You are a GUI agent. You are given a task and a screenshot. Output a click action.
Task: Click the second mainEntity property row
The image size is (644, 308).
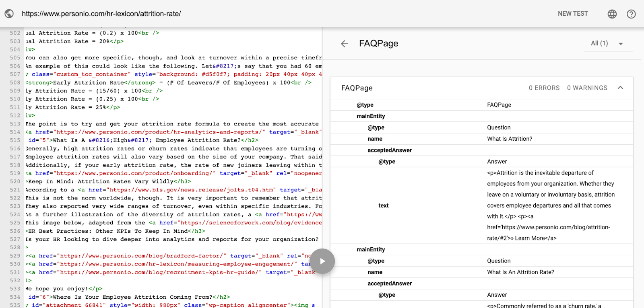tap(481, 250)
